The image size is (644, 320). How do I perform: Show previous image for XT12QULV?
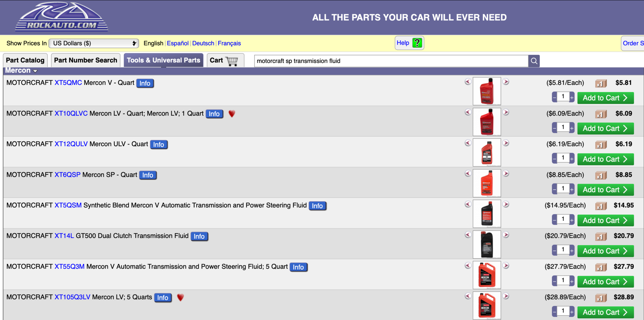(468, 143)
